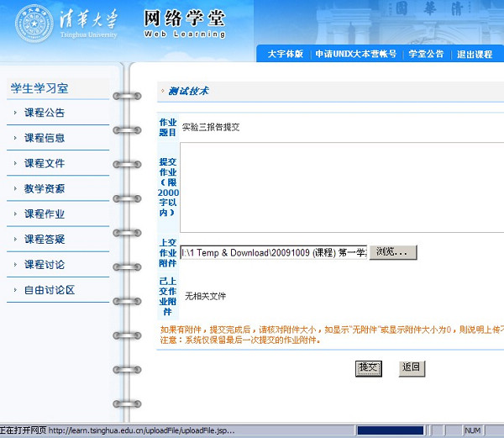Click arrow bullet beside 课程答疑
Viewport: 504px width, 438px height.
pyautogui.click(x=15, y=240)
